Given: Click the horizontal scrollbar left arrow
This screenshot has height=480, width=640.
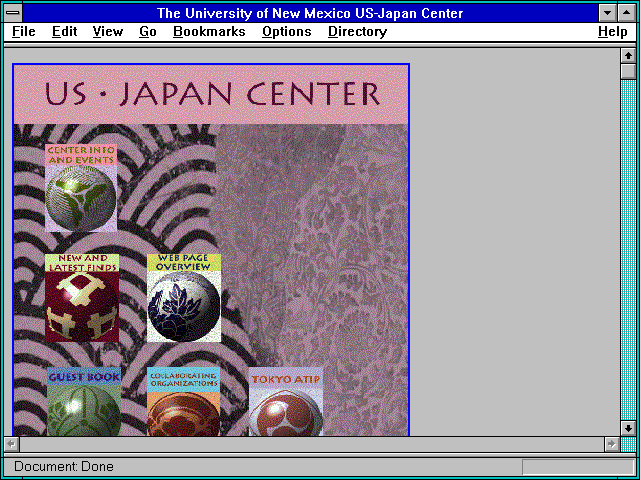Looking at the screenshot, I should pos(12,444).
